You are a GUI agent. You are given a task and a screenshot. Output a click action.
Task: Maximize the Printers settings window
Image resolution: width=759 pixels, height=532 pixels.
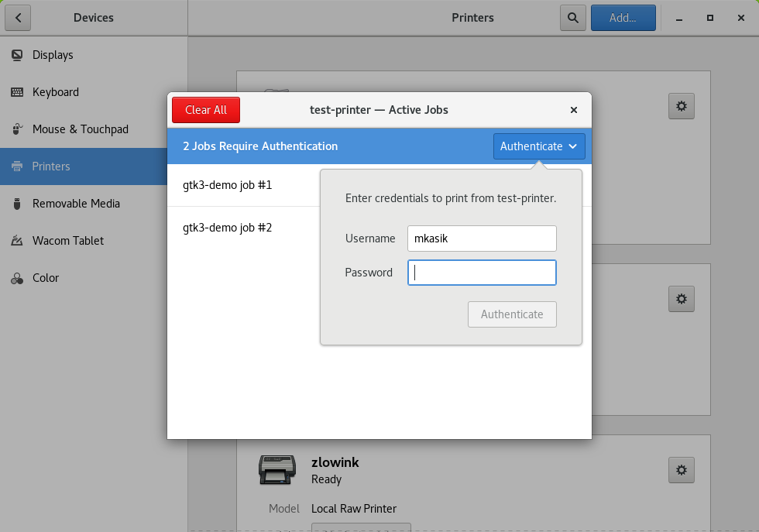[x=710, y=18]
